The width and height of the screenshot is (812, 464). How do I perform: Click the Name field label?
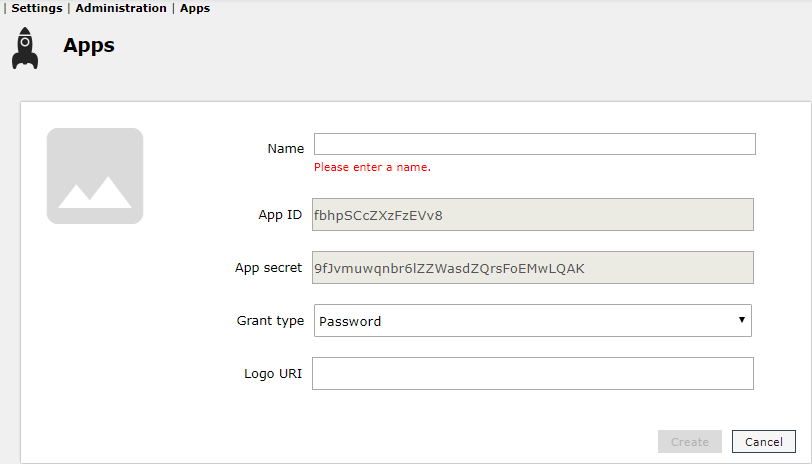tap(286, 149)
